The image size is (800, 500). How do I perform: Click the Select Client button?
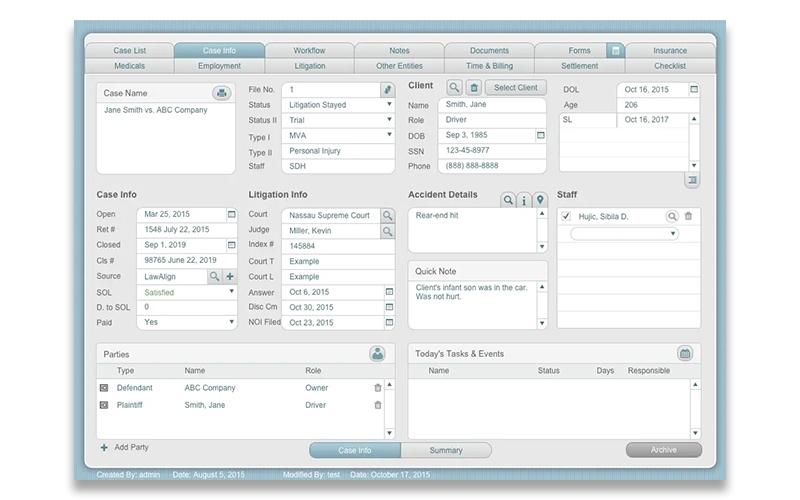coord(515,88)
